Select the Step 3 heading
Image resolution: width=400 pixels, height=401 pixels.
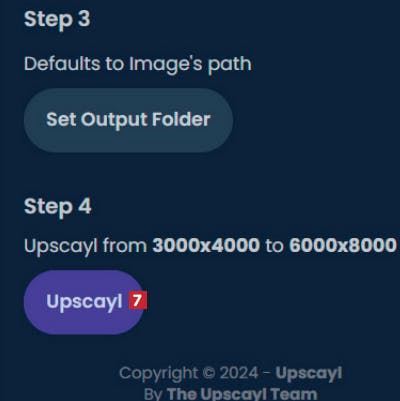tap(57, 20)
